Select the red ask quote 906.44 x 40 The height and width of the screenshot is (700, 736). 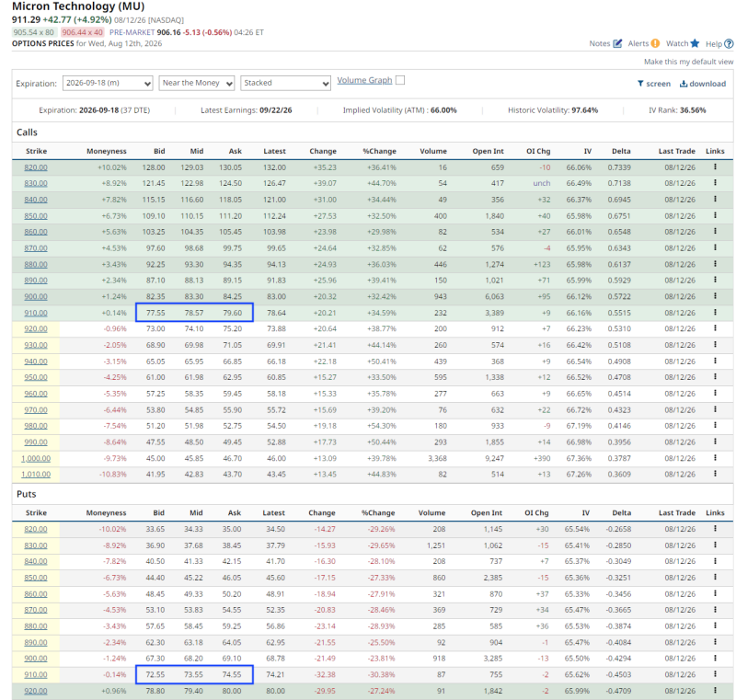(83, 32)
